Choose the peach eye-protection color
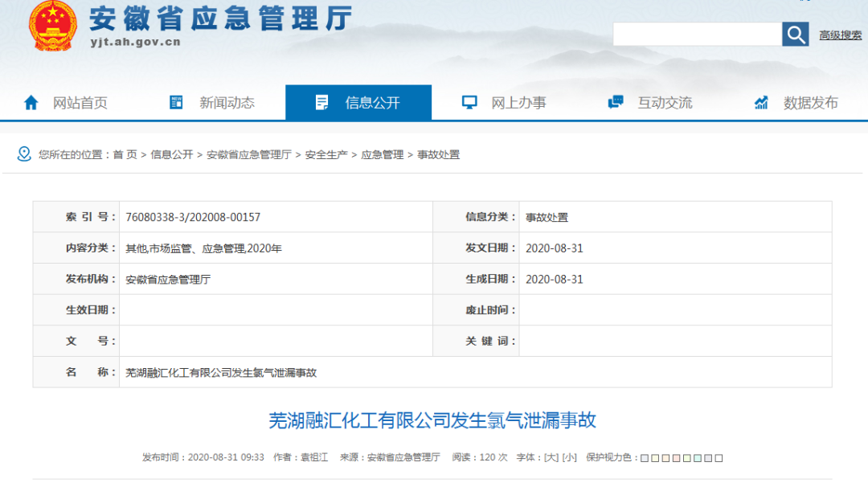The height and width of the screenshot is (487, 868). [665, 458]
